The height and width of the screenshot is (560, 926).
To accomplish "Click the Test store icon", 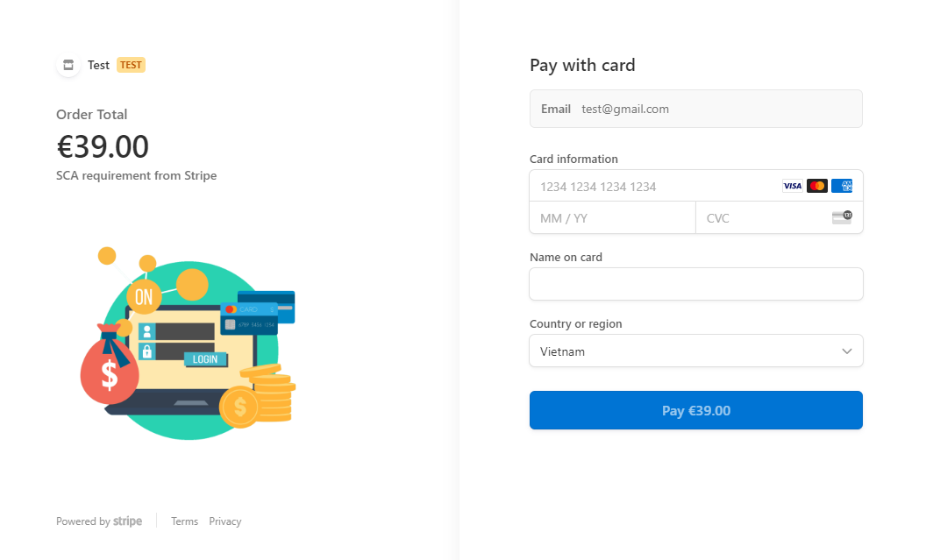I will (x=68, y=65).
